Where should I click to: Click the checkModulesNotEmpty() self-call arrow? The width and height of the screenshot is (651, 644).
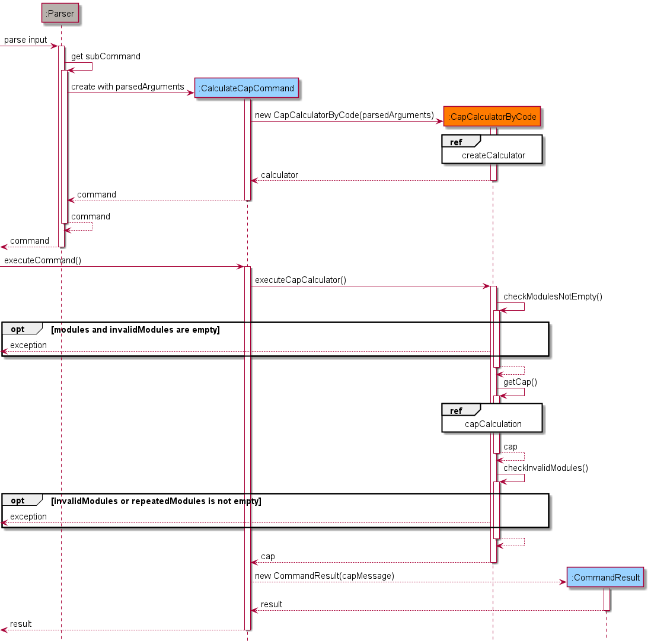click(513, 306)
